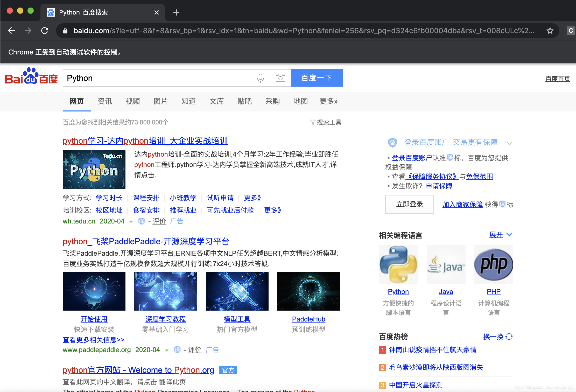Click the Python language logo image
The height and width of the screenshot is (392, 576).
[398, 264]
